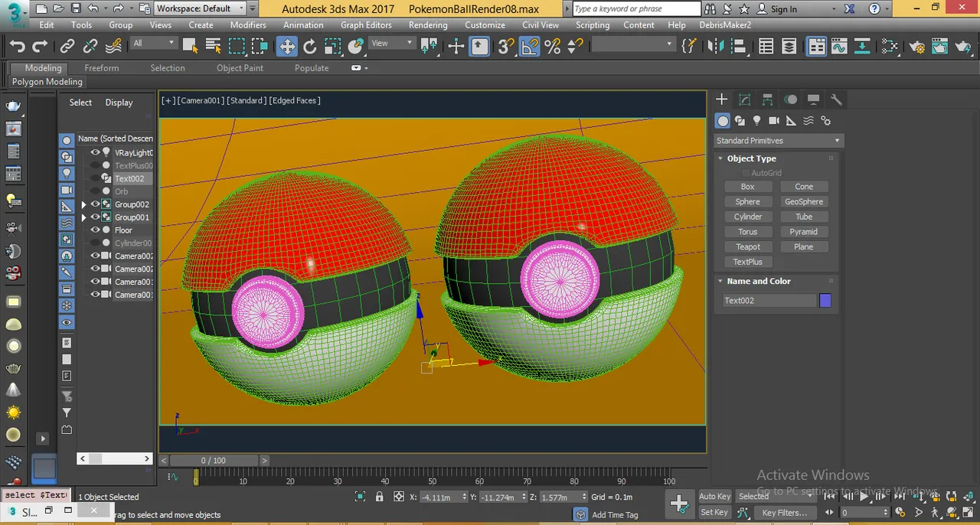Open the Selection Filter 'All' dropdown
The width and height of the screenshot is (980, 525).
click(x=154, y=44)
